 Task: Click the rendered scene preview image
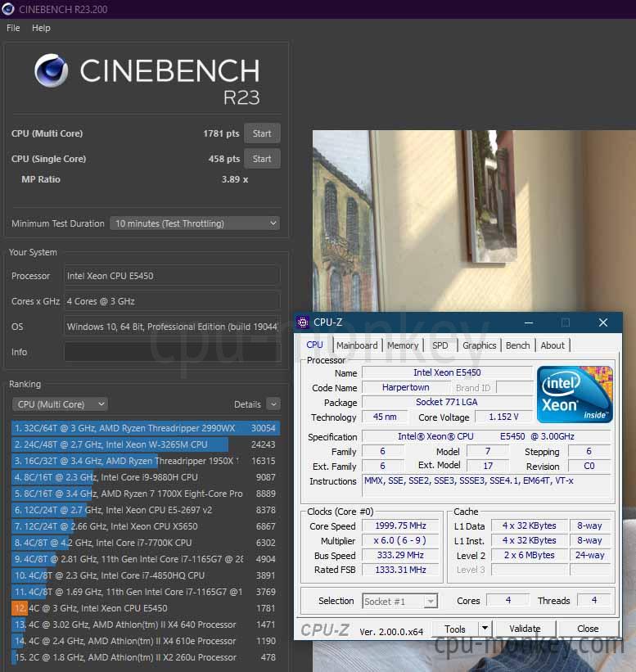tap(474, 221)
